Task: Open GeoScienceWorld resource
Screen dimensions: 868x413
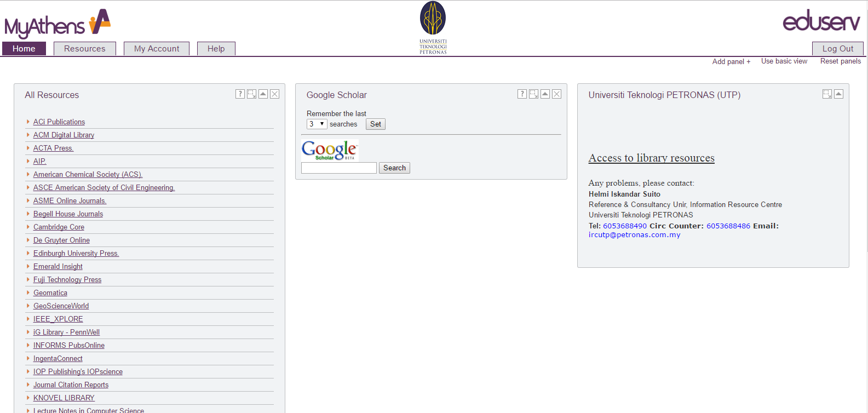Action: (61, 306)
